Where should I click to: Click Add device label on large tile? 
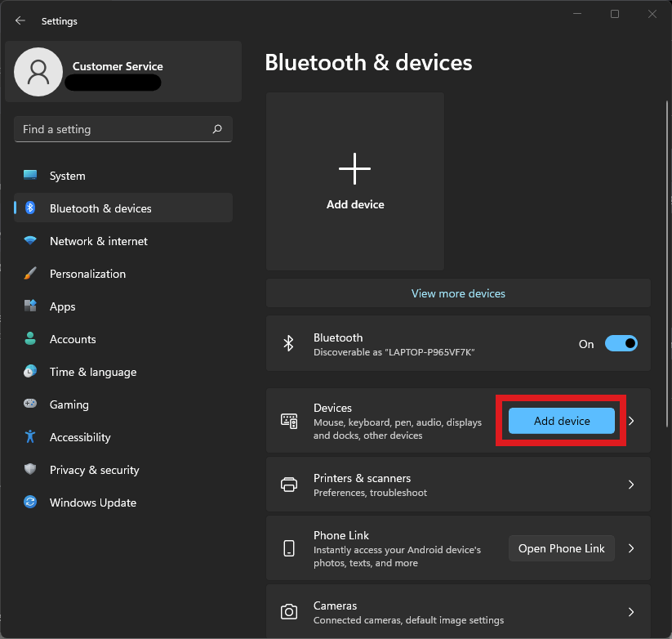coord(355,204)
